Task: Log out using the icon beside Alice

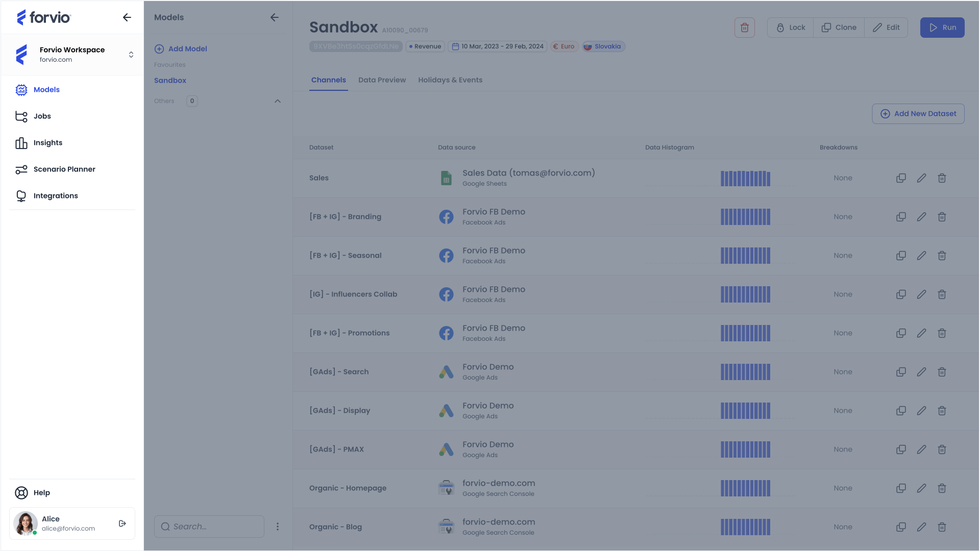Action: tap(122, 523)
